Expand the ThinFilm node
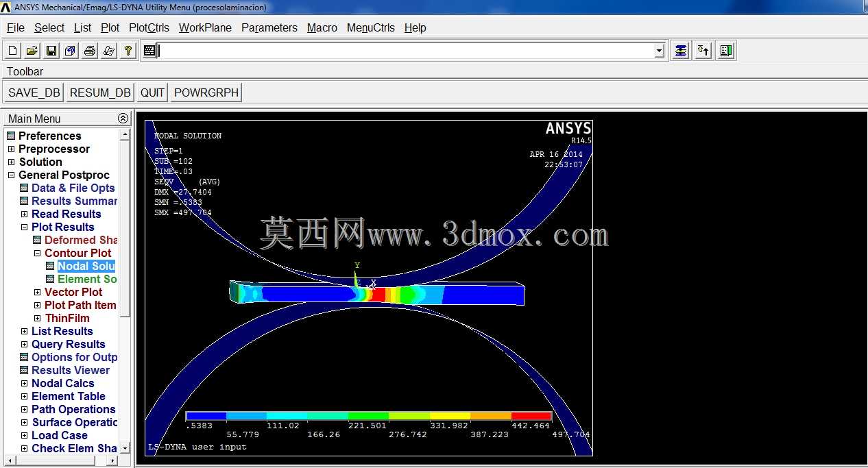This screenshot has width=868, height=468. [x=38, y=318]
